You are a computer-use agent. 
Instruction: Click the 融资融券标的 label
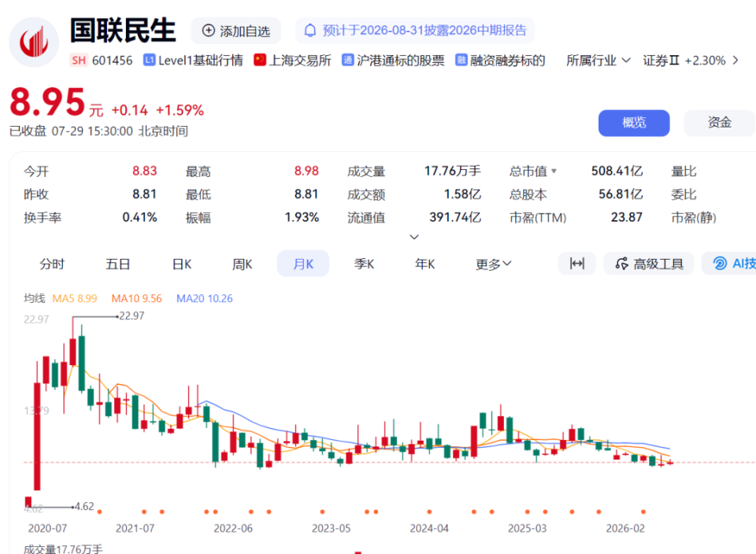tap(508, 61)
